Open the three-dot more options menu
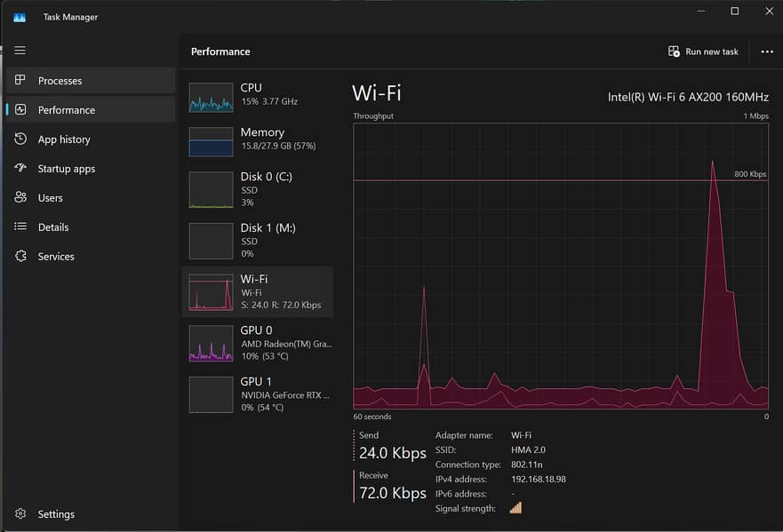783x532 pixels. [x=767, y=52]
